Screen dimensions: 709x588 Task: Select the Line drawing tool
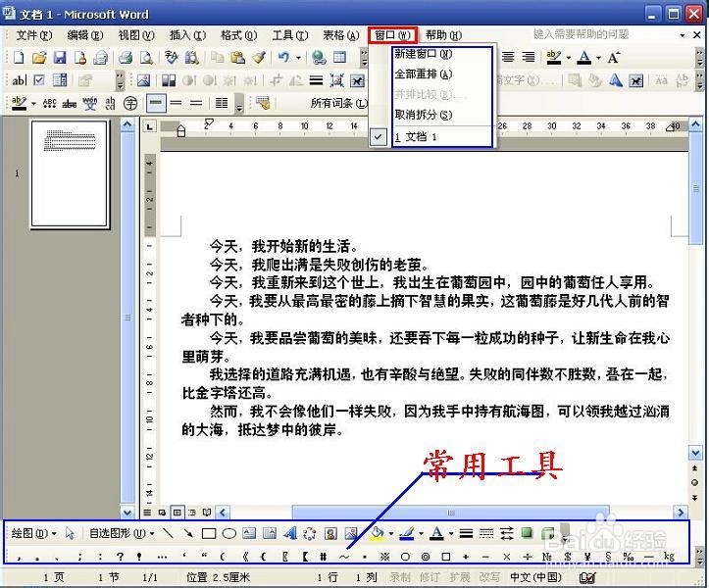168,534
